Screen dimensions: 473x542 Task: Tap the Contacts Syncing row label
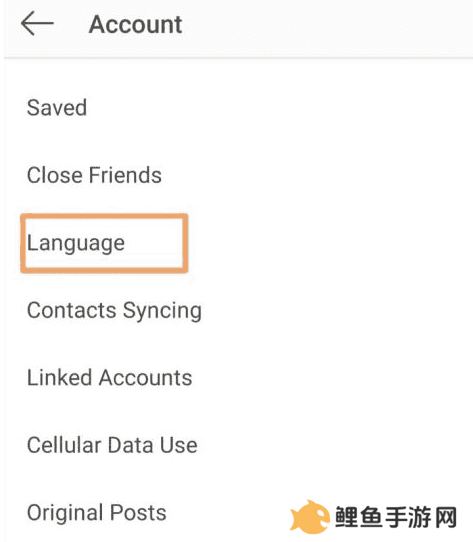(x=114, y=310)
